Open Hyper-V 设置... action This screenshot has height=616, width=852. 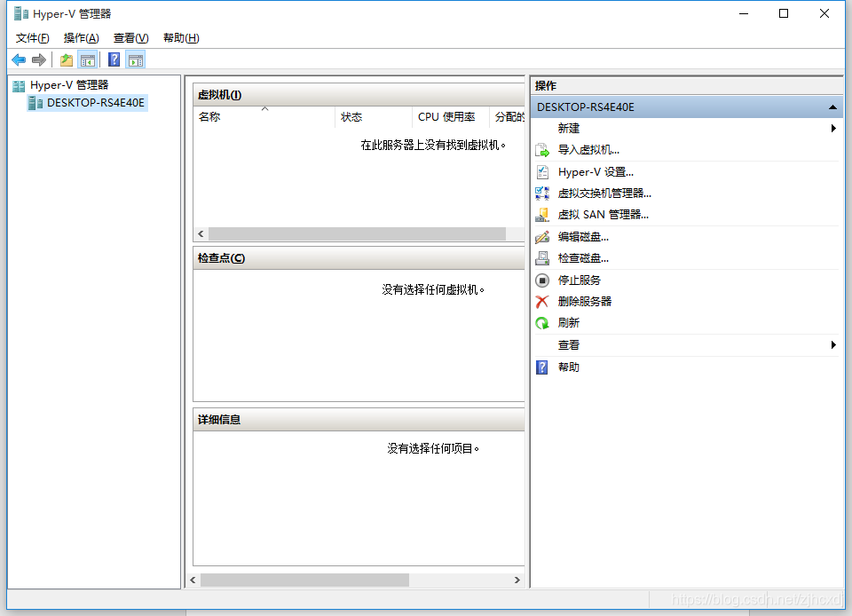click(x=596, y=172)
